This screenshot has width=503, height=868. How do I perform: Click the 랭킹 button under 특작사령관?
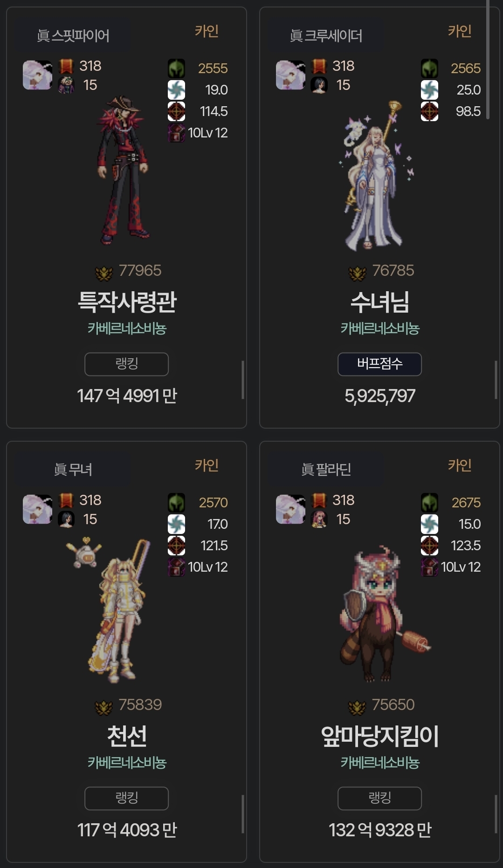pyautogui.click(x=126, y=364)
